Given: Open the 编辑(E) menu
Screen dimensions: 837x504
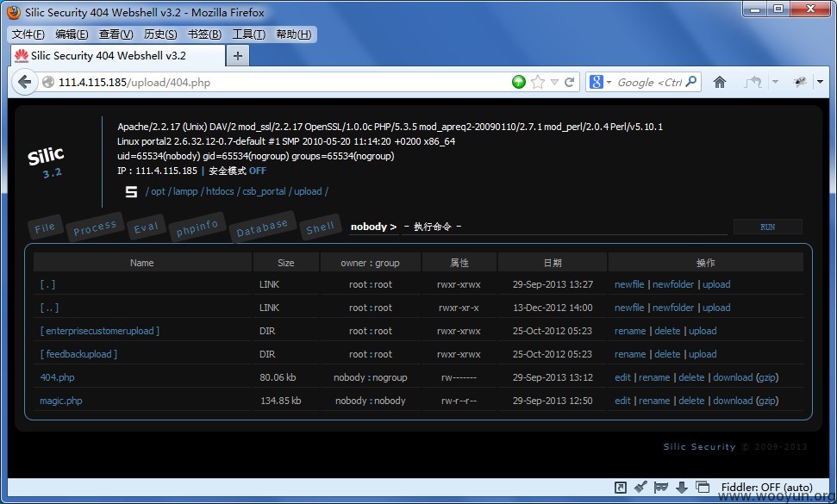Looking at the screenshot, I should coord(72,34).
